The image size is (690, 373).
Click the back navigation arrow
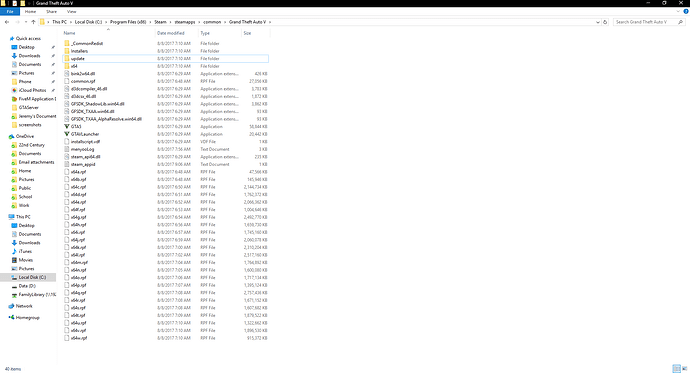7,22
